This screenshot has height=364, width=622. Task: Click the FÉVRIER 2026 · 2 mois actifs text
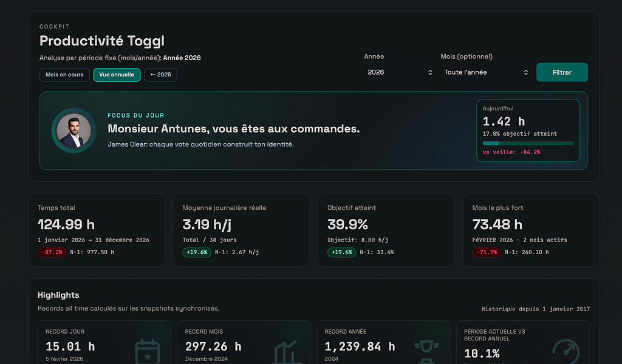[520, 240]
